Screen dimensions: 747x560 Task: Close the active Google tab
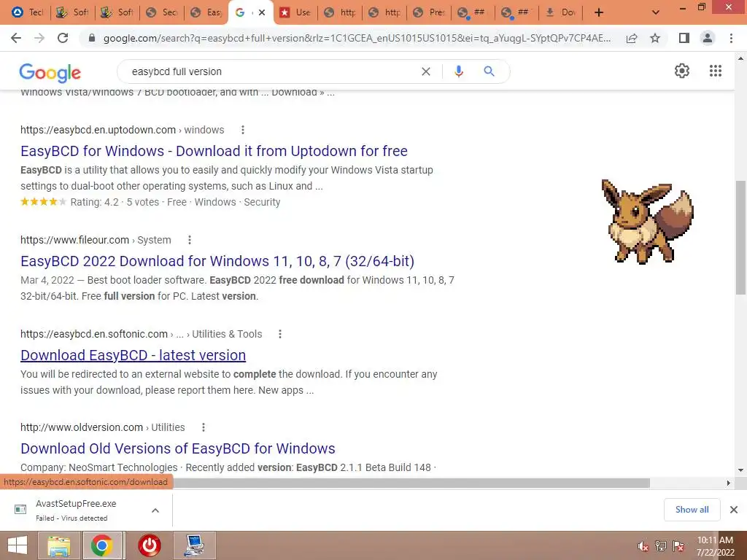point(262,12)
